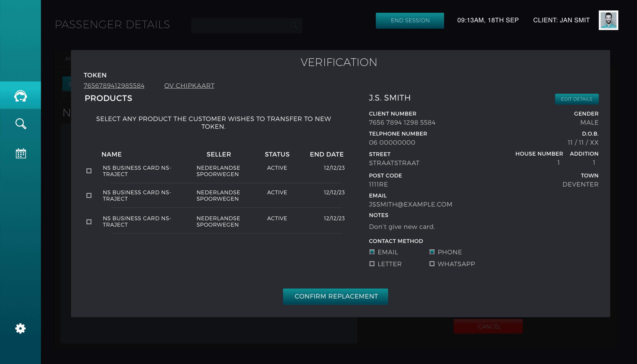Click Edit Details for J.S. Smith
Image resolution: width=637 pixels, height=364 pixels.
(577, 99)
